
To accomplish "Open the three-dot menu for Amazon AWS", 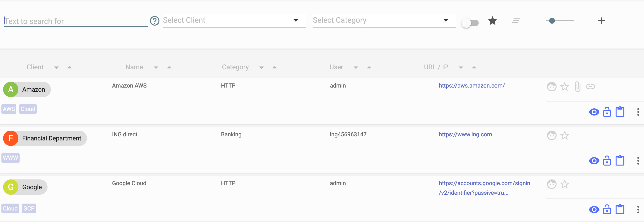I will pos(638,112).
